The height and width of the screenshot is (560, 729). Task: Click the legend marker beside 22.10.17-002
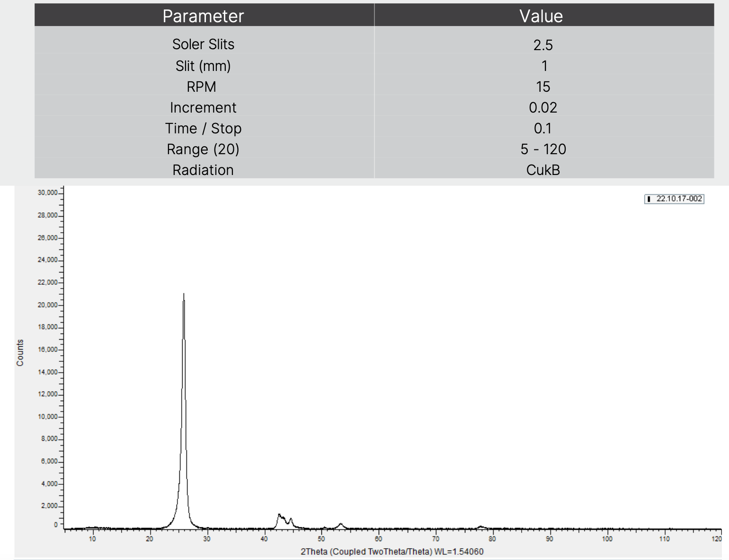649,199
